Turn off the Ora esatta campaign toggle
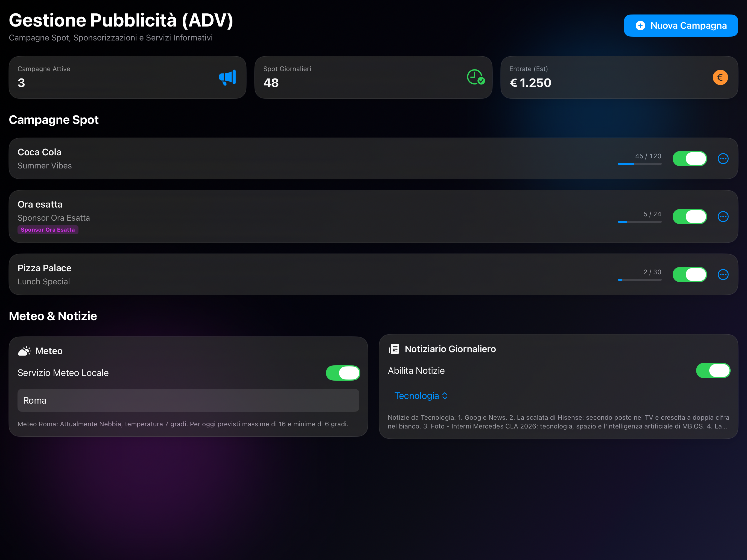 [x=689, y=217]
